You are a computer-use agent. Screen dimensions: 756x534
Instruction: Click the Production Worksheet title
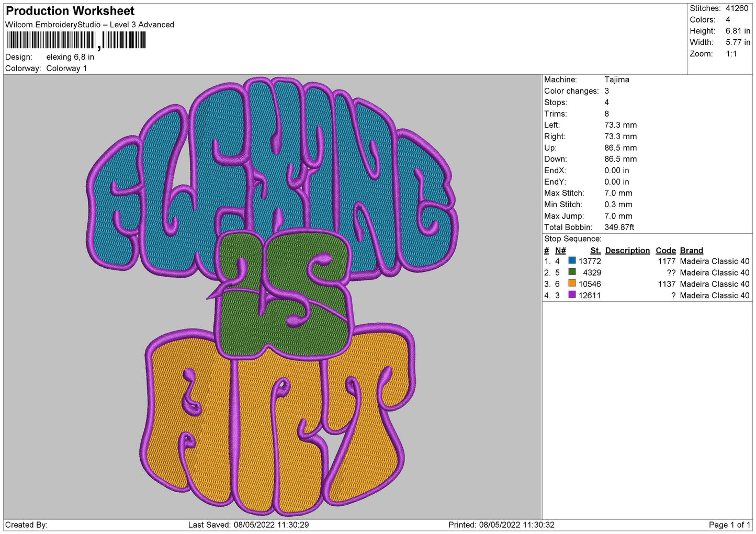70,11
